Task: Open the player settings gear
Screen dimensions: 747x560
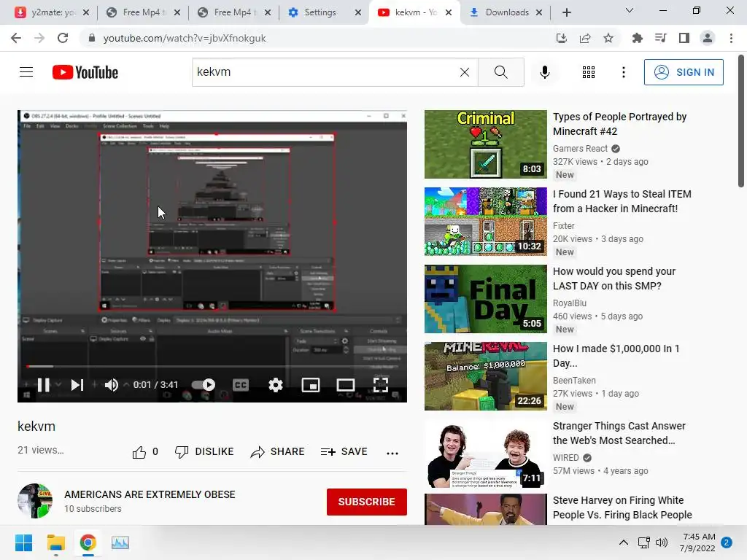Action: (275, 385)
